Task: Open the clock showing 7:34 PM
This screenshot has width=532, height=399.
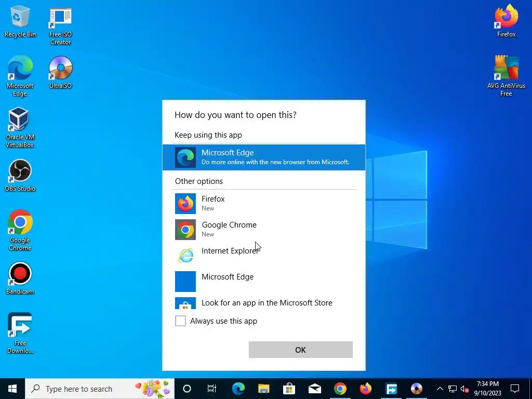Action: point(487,389)
